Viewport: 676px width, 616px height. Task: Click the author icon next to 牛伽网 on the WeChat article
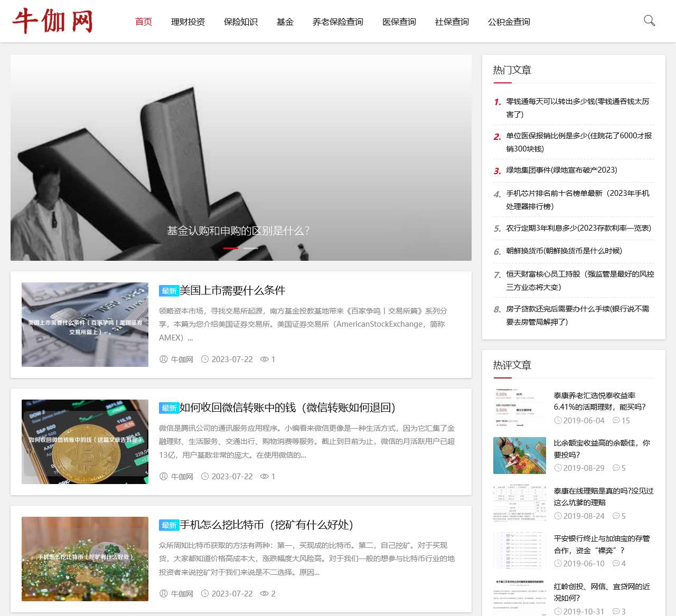point(164,476)
